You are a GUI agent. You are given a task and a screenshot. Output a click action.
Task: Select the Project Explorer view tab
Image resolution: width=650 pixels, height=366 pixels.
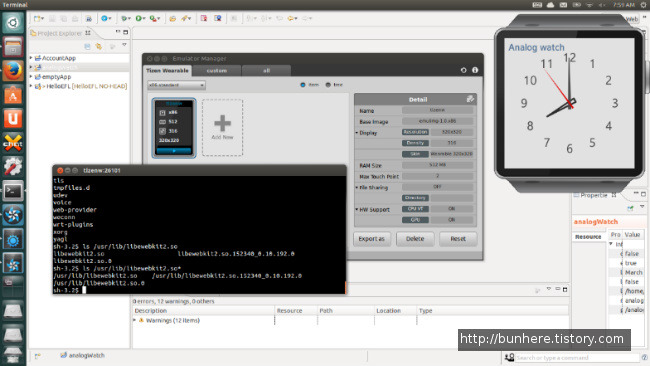pyautogui.click(x=60, y=33)
